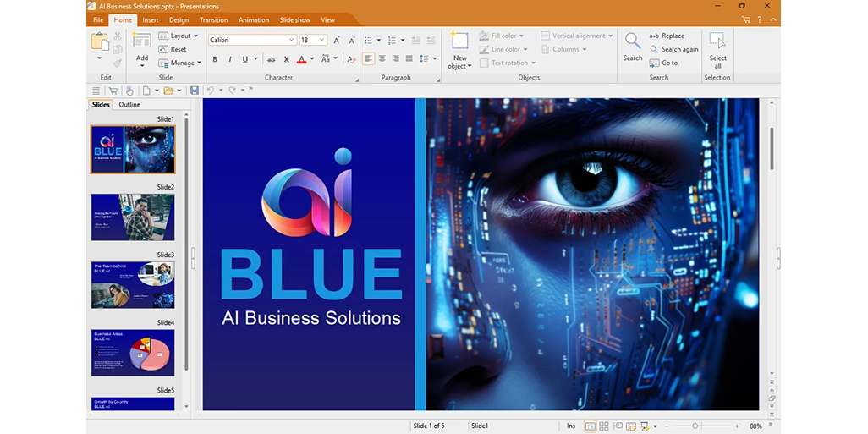This screenshot has height=434, width=868.
Task: Expand the font size 18 dropdown
Action: tap(322, 40)
